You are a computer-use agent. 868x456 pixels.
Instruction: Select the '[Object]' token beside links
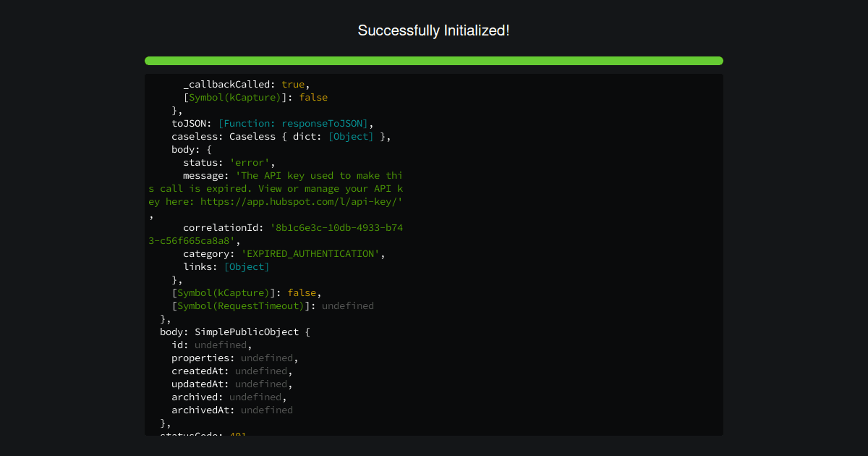pos(247,266)
